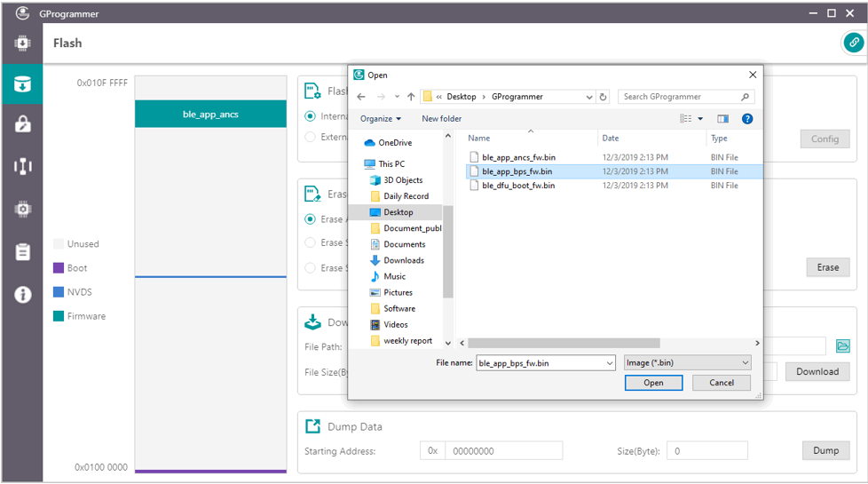This screenshot has height=484, width=868.
Task: Select the Flash download icon in the sidebar
Action: point(22,84)
